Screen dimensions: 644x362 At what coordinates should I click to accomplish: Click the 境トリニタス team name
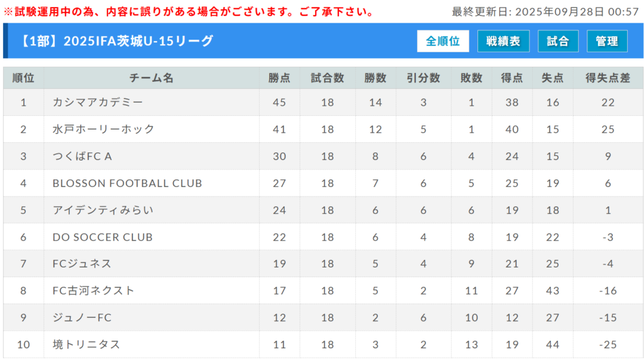pos(86,344)
